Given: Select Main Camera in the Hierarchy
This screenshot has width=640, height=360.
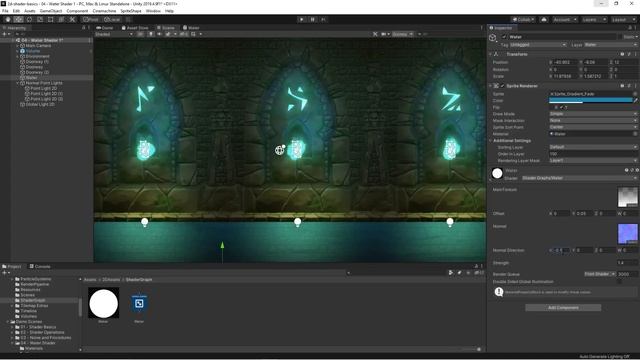Looking at the screenshot, I should 38,46.
